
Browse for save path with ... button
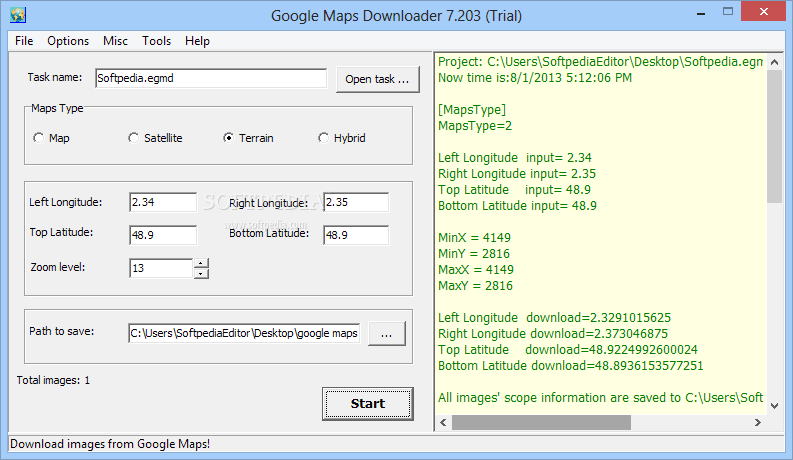(386, 334)
